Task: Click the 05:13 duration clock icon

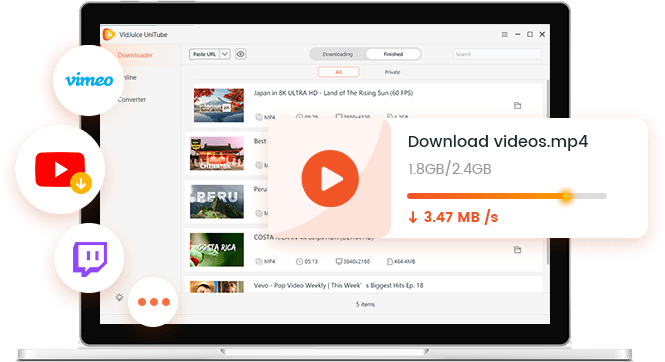Action: coord(299,262)
